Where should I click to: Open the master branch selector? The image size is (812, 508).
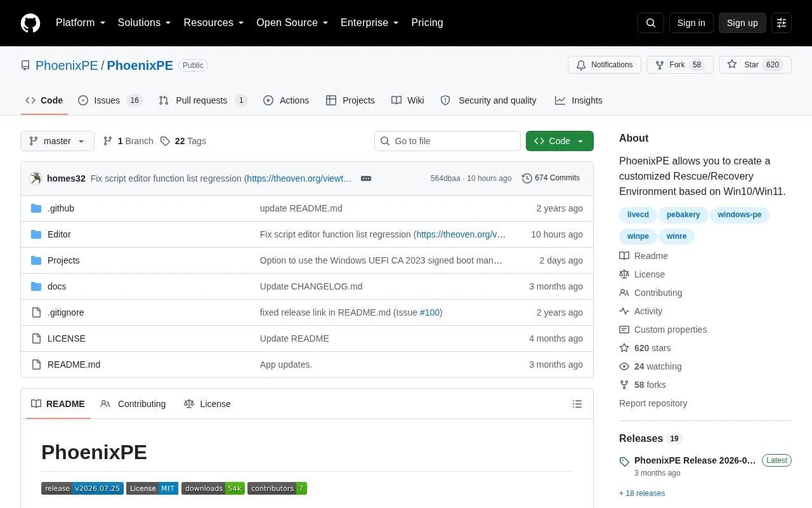pos(57,141)
